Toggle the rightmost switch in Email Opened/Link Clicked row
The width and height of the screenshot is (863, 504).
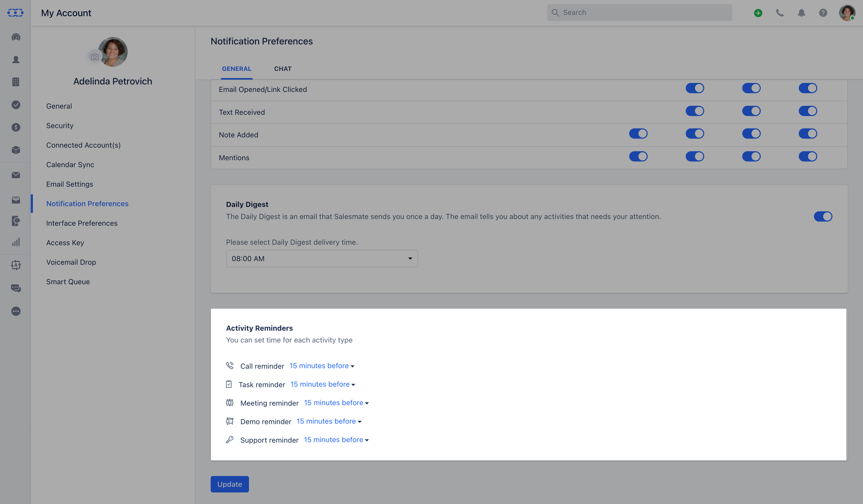[808, 88]
